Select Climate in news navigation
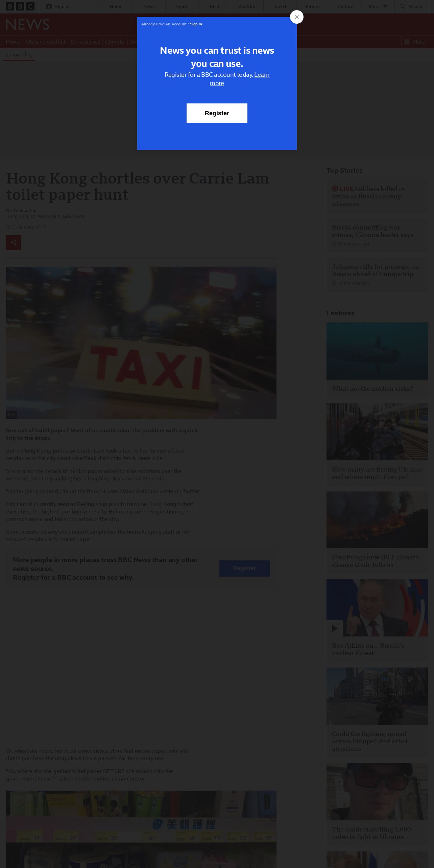 click(115, 42)
